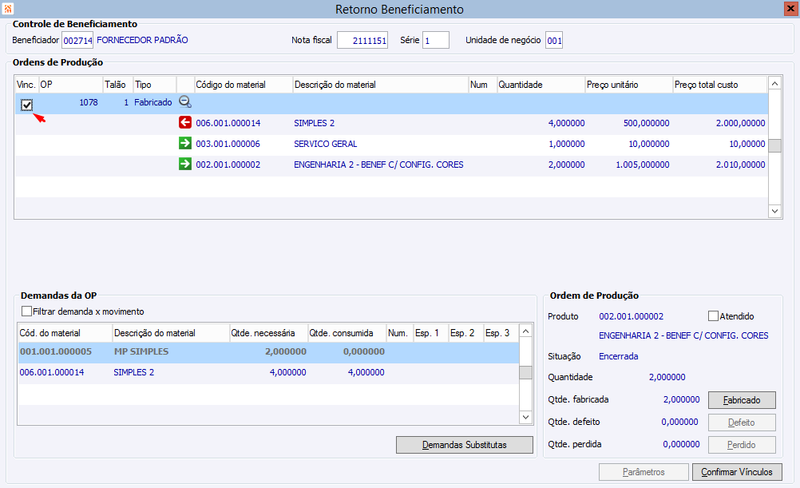Click the Preço unitário column header
The image size is (800, 488).
point(620,84)
